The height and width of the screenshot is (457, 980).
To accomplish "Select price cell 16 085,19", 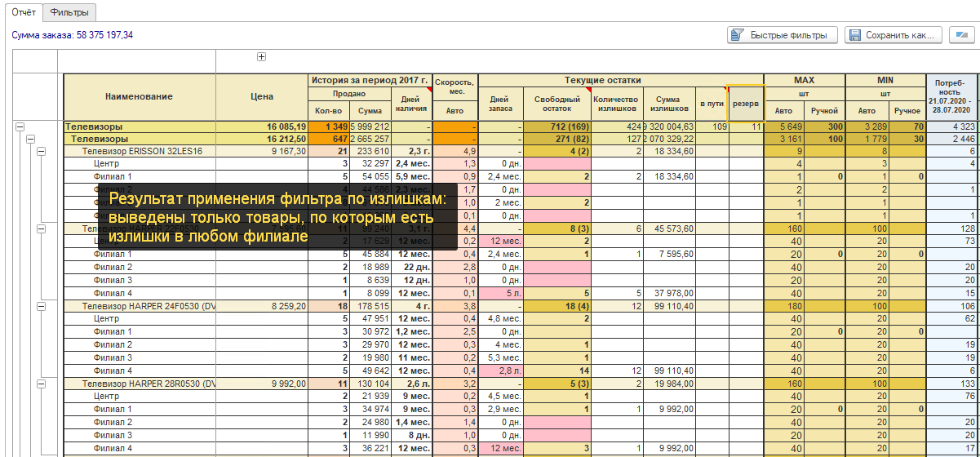I will click(x=262, y=127).
